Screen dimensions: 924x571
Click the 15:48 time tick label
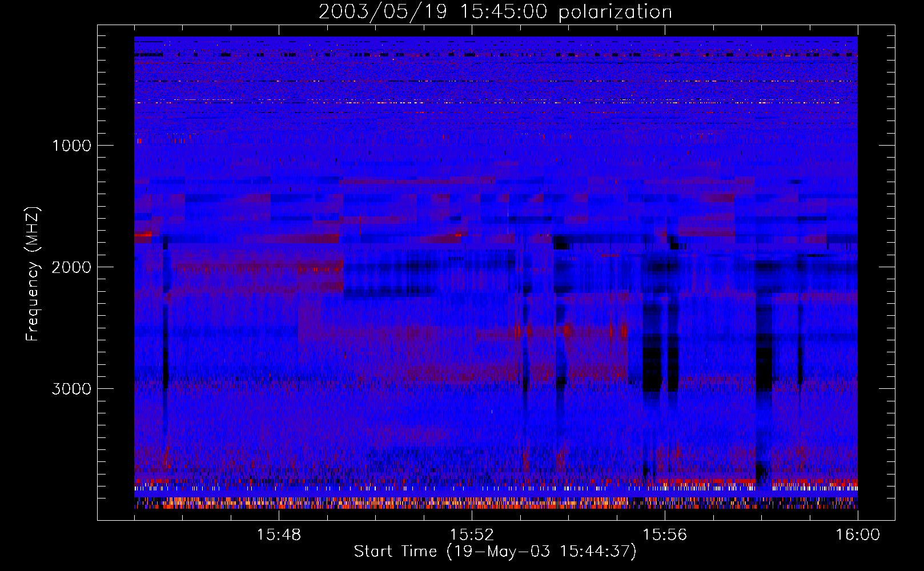[279, 535]
